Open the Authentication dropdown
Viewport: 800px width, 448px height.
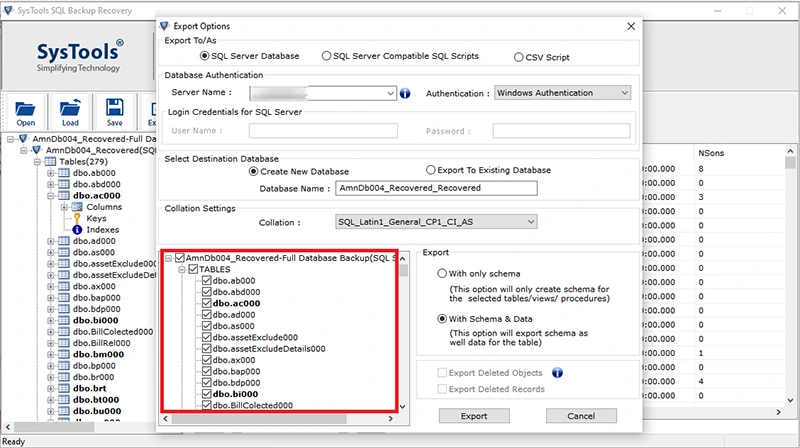(x=624, y=93)
